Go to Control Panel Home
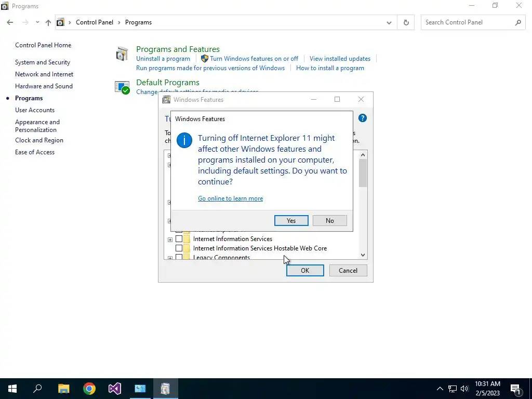Image resolution: width=532 pixels, height=399 pixels. point(43,45)
